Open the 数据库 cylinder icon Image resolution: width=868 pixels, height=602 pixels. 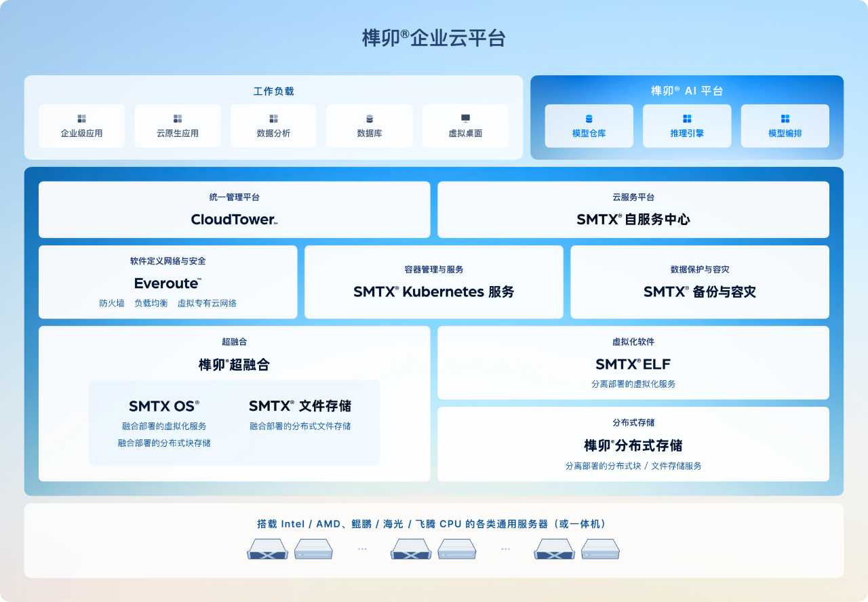[x=370, y=119]
